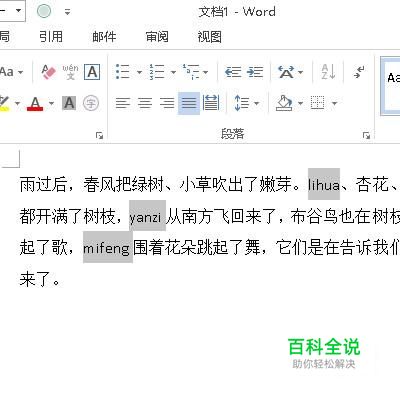This screenshot has width=400, height=400.
Task: Open the multilevel list dropdown arrow
Action: pos(205,72)
